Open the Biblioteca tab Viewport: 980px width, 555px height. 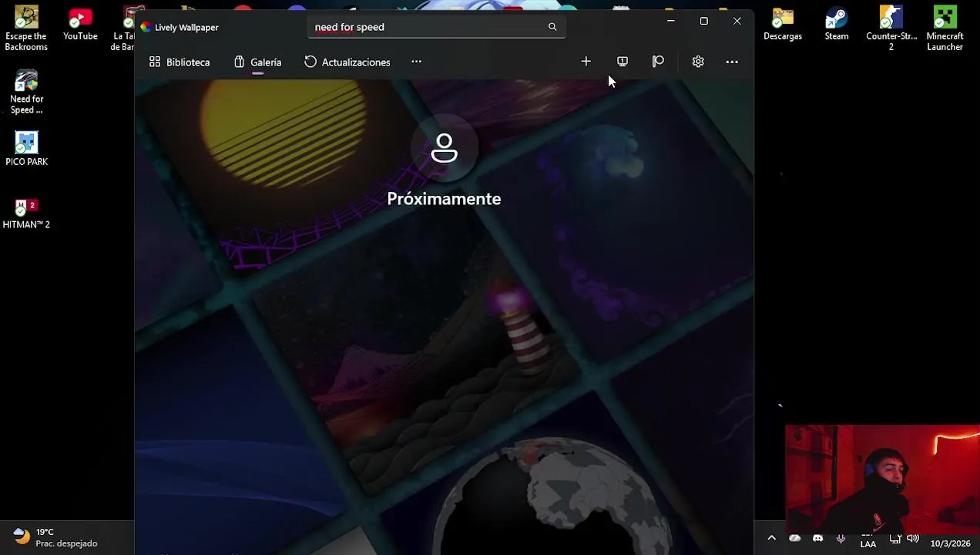(180, 62)
